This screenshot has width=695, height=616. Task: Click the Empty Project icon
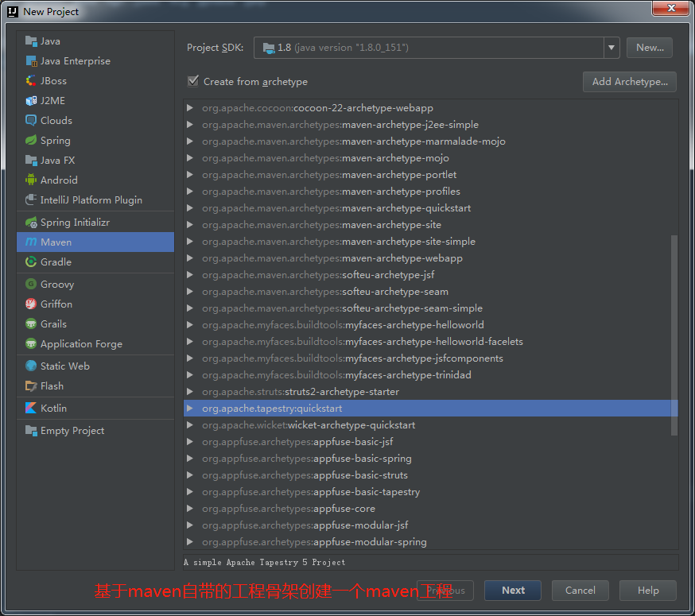(31, 431)
